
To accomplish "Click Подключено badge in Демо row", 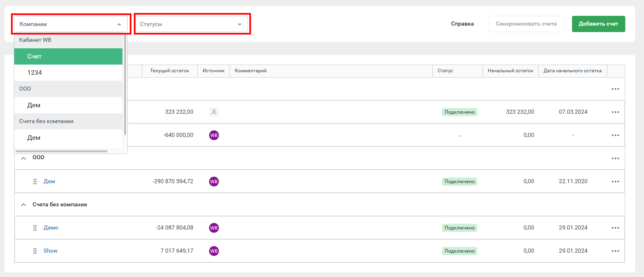I will click(460, 228).
